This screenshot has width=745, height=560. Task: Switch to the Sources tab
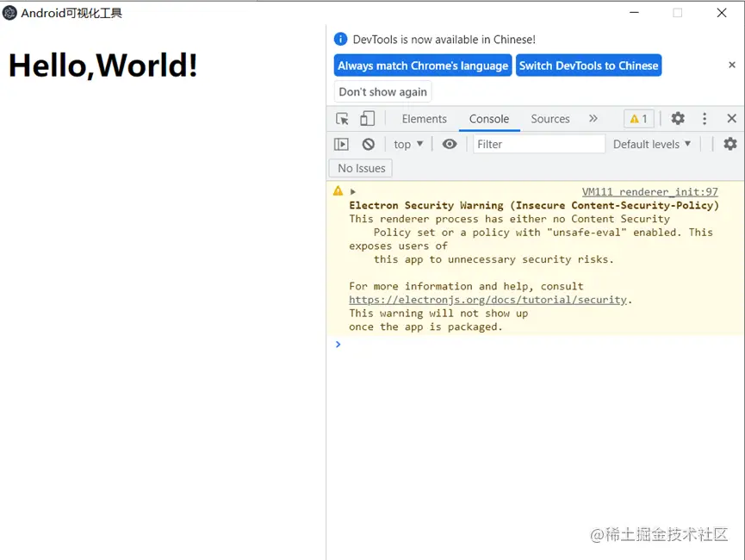pyautogui.click(x=549, y=119)
